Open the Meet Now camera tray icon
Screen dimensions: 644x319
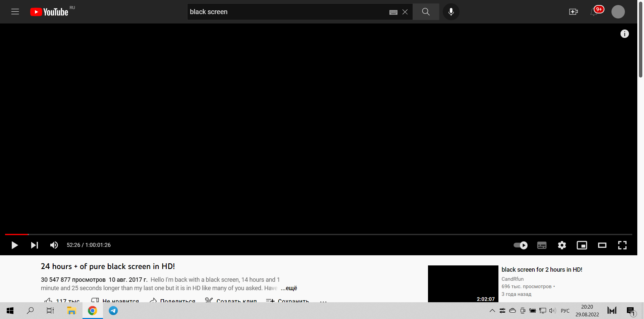point(523,311)
